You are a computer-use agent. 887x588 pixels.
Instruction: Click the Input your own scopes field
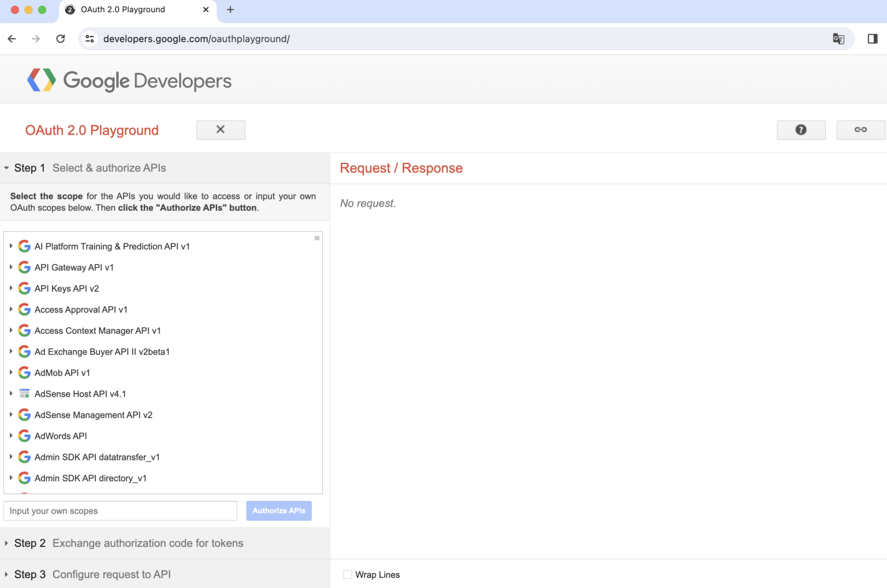pos(120,511)
